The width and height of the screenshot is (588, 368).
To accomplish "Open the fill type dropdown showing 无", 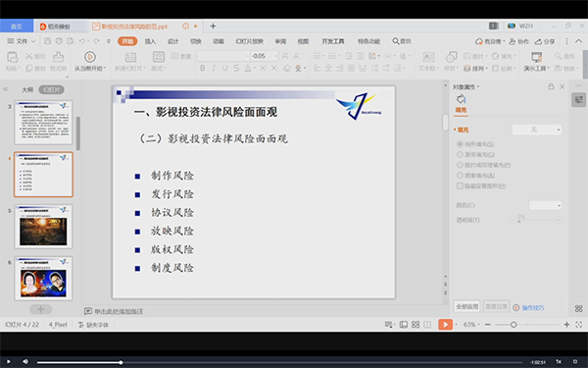I will tap(537, 130).
